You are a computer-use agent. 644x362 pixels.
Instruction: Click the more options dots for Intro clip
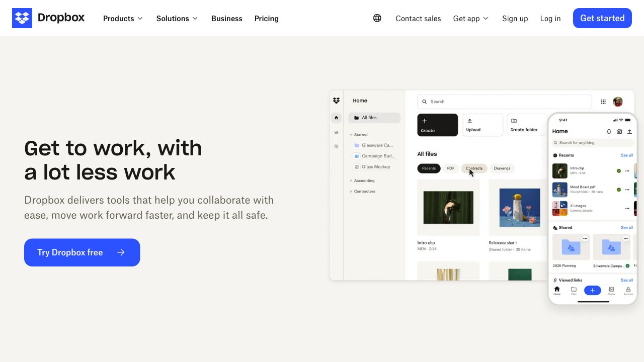[x=627, y=171]
